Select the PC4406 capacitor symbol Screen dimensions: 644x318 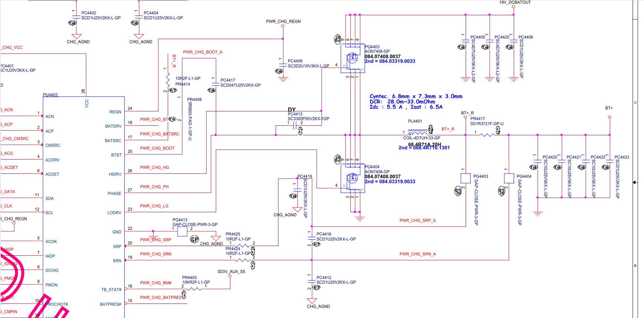point(513,41)
